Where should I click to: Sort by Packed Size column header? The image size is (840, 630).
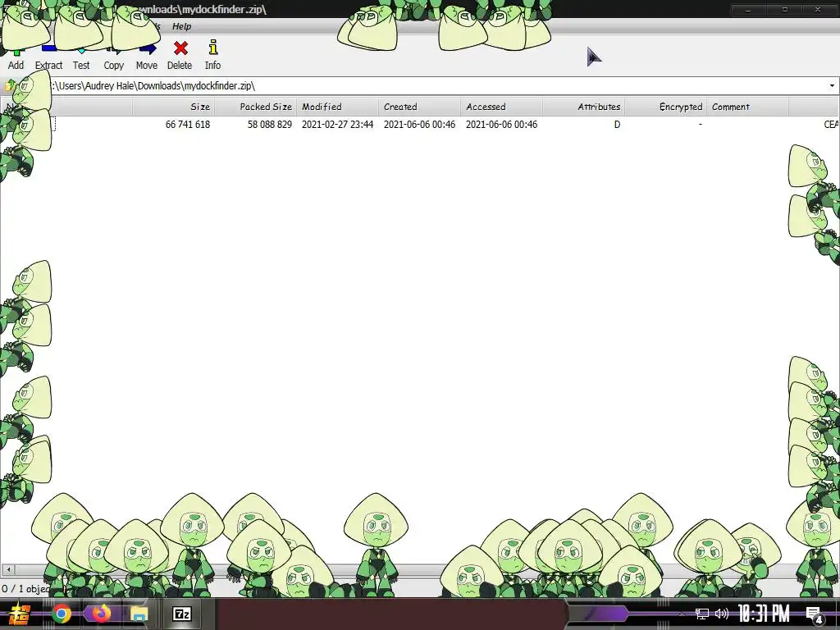[x=256, y=107]
